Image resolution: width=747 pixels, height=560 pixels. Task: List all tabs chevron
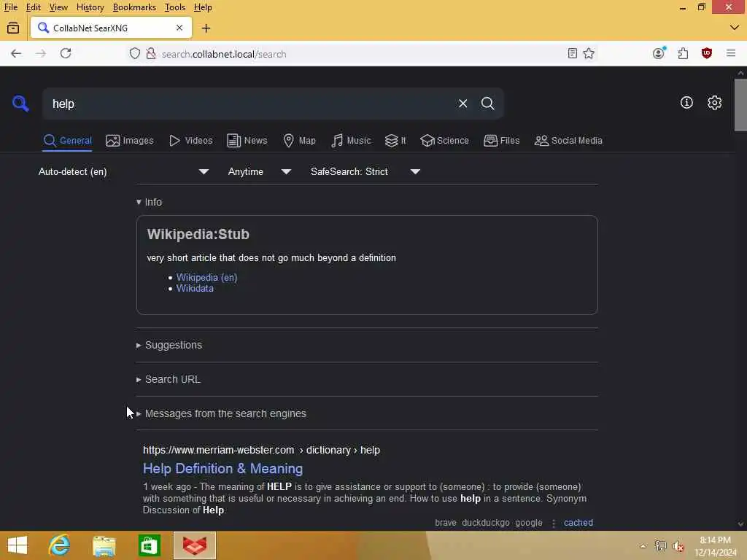point(734,28)
